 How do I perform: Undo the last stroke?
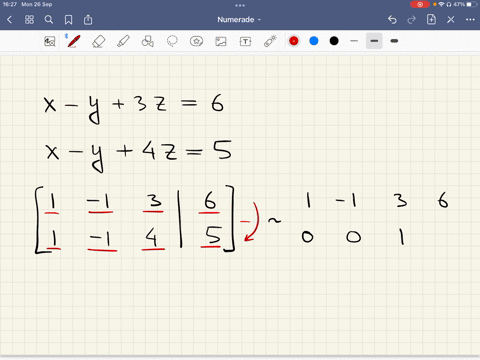392,20
